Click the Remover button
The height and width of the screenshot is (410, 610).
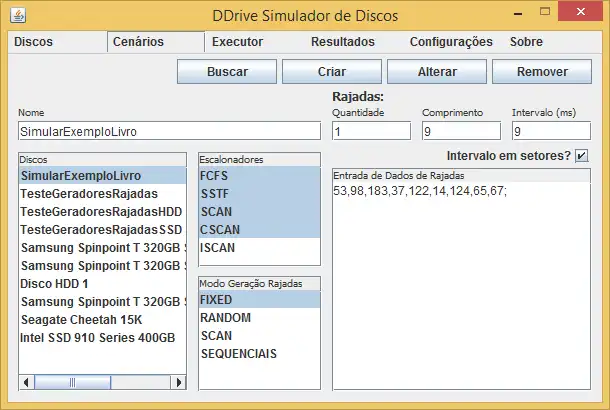(x=542, y=72)
